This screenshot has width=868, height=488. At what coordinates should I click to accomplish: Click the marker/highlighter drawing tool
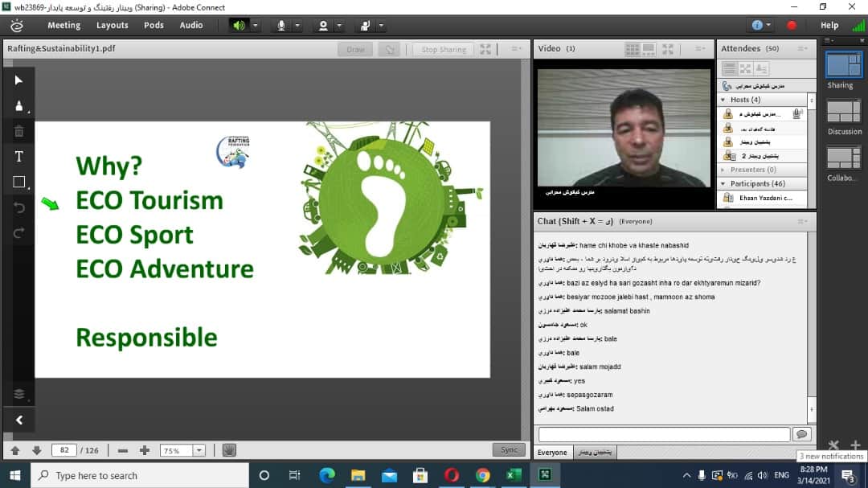pyautogui.click(x=19, y=105)
